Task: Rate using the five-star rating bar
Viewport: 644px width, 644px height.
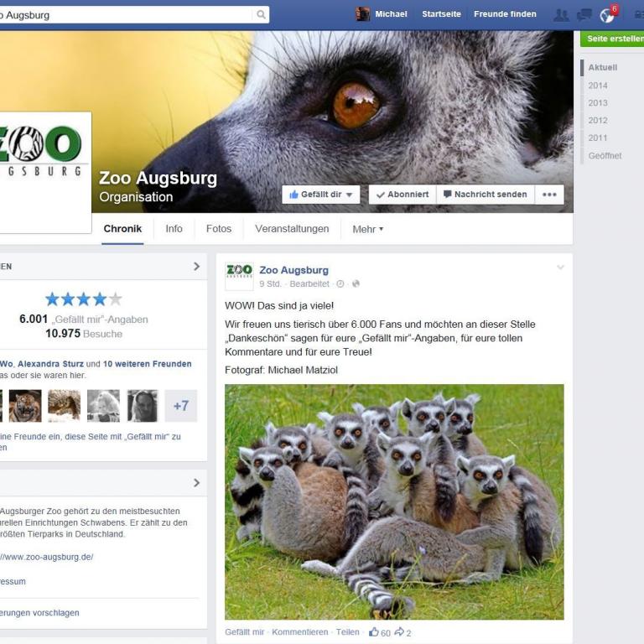Action: pyautogui.click(x=83, y=299)
